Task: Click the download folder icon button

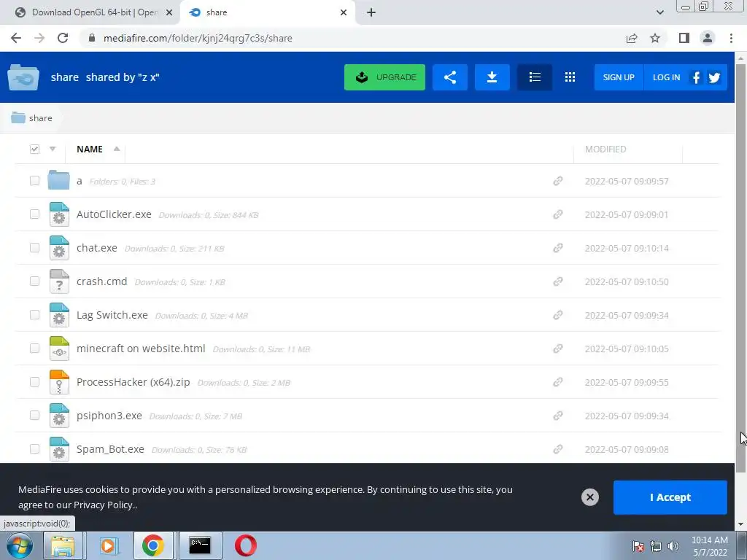Action: 492,77
